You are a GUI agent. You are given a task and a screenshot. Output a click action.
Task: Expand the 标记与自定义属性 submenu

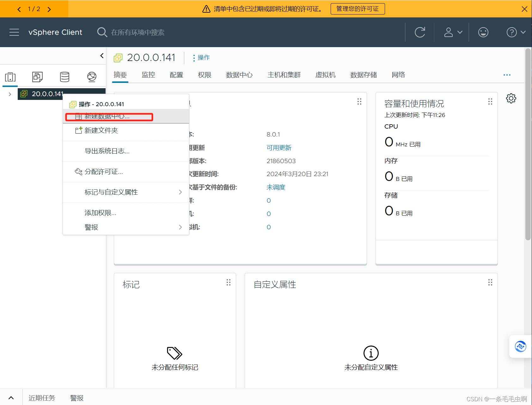126,192
